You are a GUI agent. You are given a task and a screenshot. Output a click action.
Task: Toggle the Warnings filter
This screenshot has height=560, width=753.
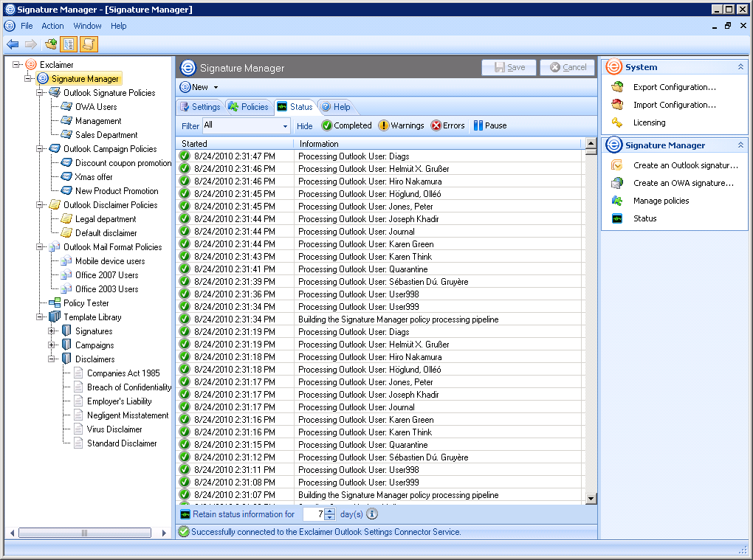click(401, 125)
